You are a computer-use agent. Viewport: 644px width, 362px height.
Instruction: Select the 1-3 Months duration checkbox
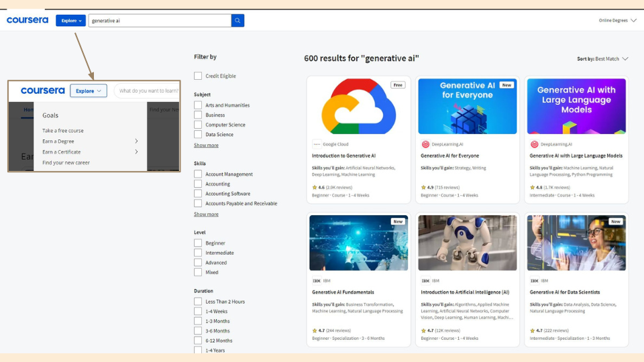coord(198,321)
